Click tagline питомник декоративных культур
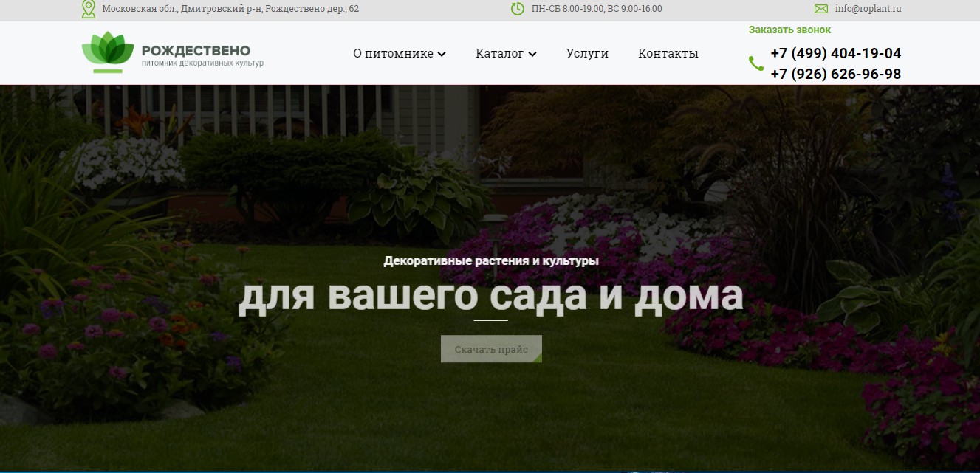Image resolution: width=980 pixels, height=473 pixels. 202,63
